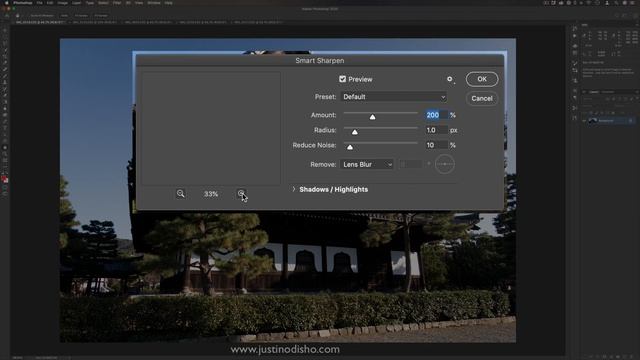Click the Reduce Noise field showing 10
Viewport: 640px width, 360px height.
(436, 145)
